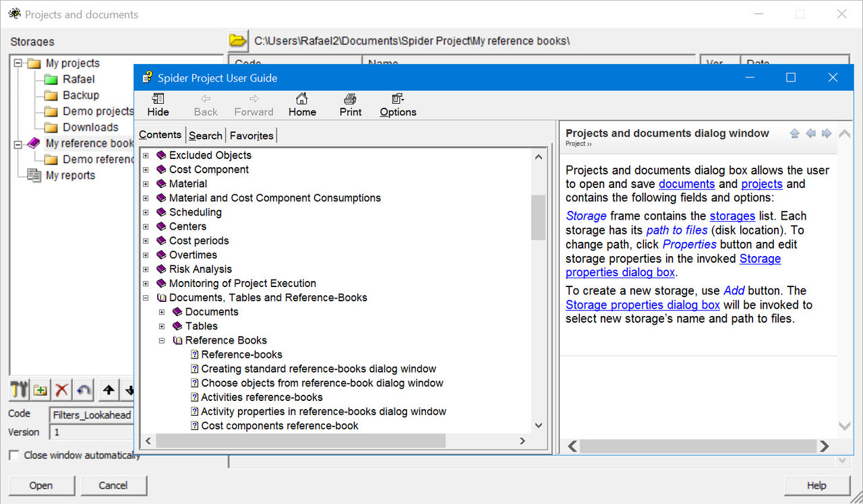Collapse Documents, Tables and Reference-Books node
Screen dimensions: 863x504
click(x=146, y=297)
